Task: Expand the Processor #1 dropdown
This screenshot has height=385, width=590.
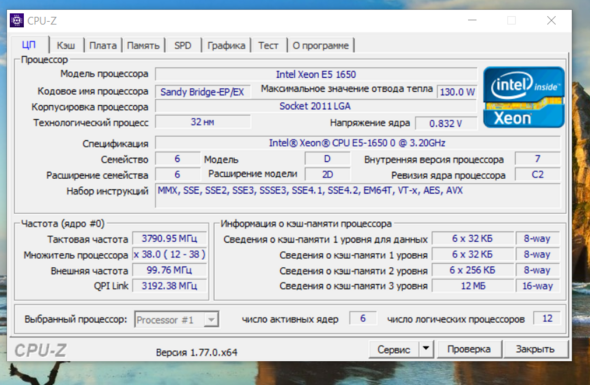Action: pos(211,320)
